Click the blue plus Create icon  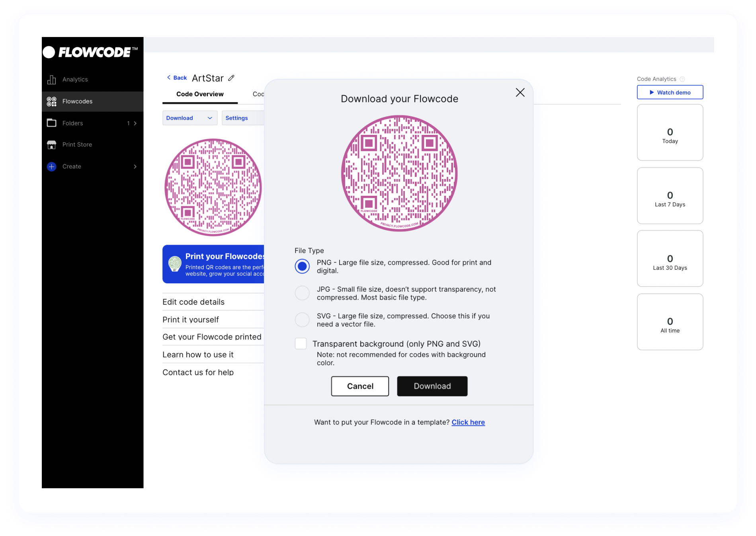pos(51,167)
